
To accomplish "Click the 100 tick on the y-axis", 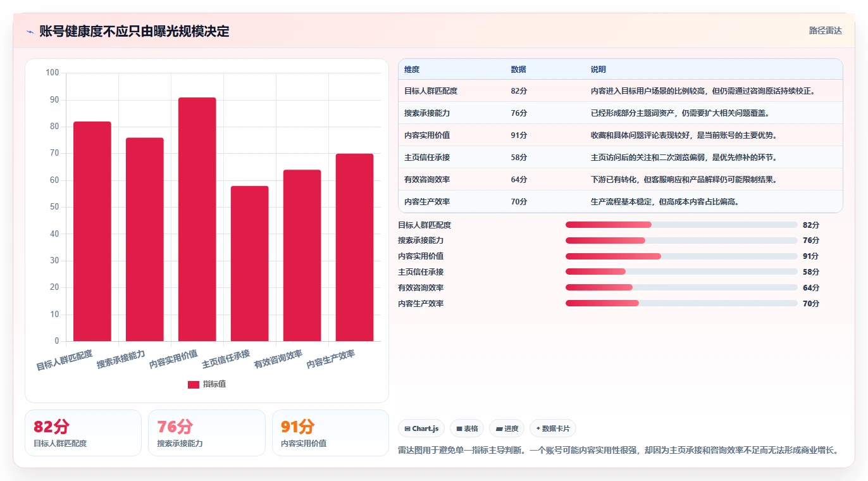I will point(53,73).
